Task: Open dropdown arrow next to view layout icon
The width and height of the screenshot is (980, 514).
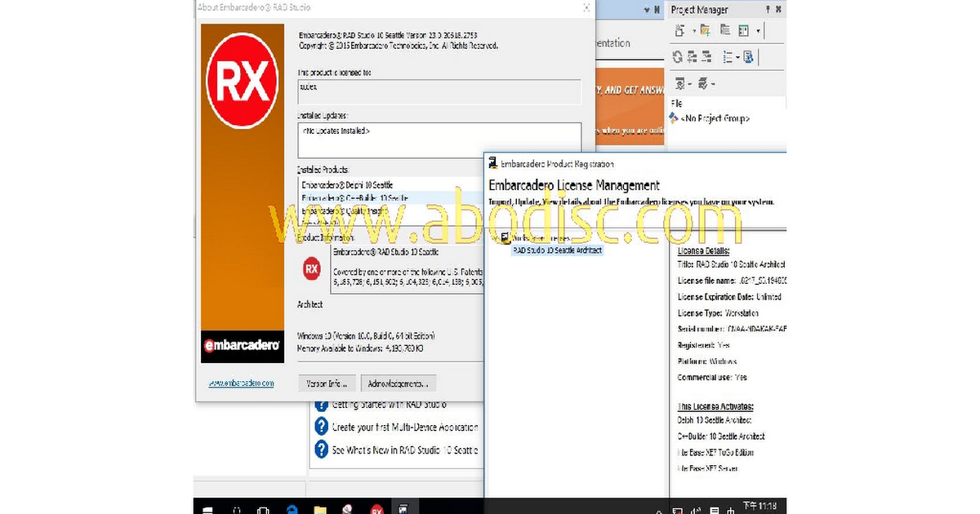Action: pyautogui.click(x=759, y=31)
